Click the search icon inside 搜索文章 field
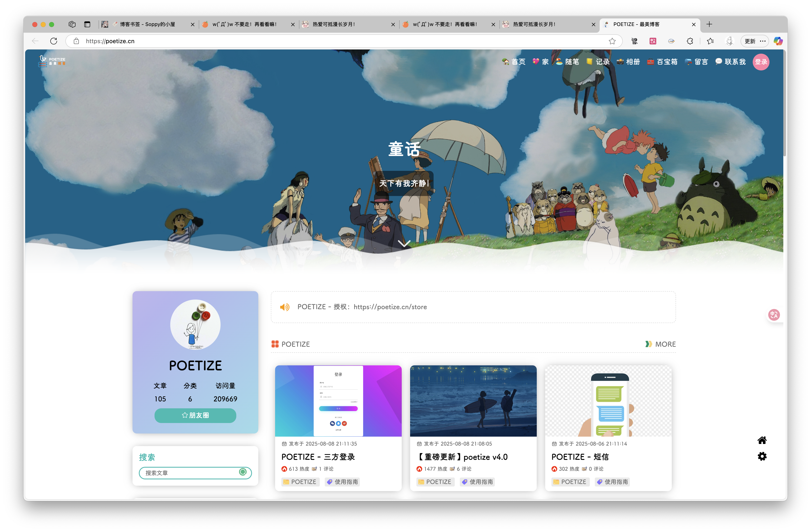811x532 pixels. click(243, 472)
